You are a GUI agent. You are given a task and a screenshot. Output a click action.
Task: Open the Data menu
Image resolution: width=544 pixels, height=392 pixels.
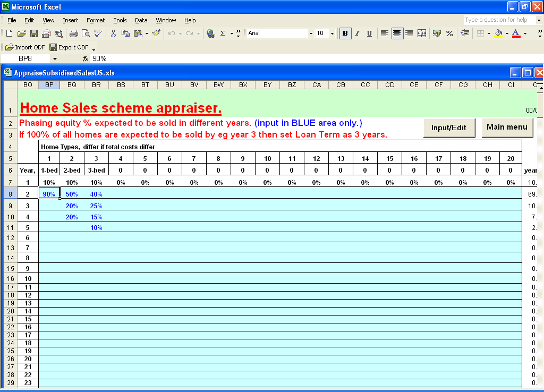point(141,20)
